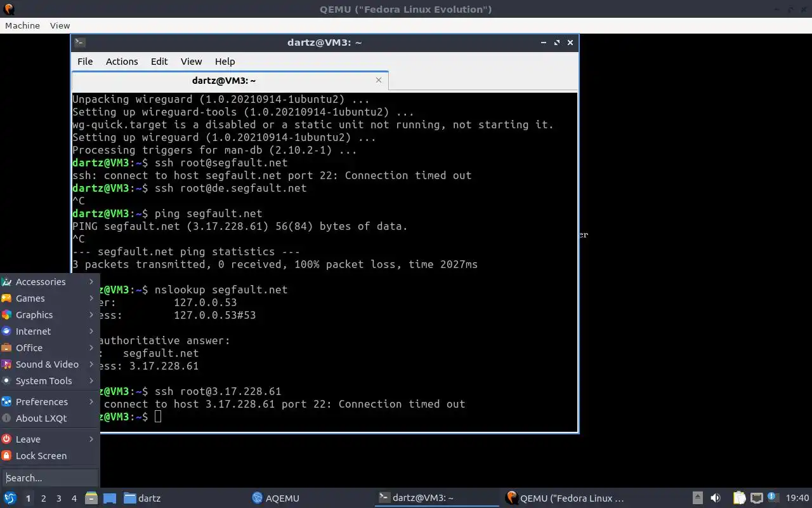Click 'Processing triggers for man-db' line
Screen dimensions: 812x508
(x=215, y=150)
